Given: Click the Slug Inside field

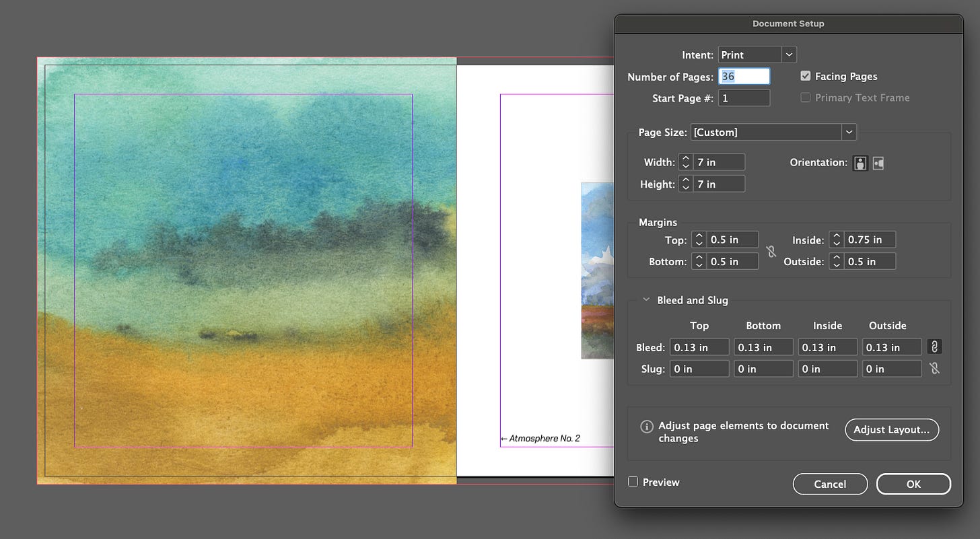Looking at the screenshot, I should [x=828, y=369].
